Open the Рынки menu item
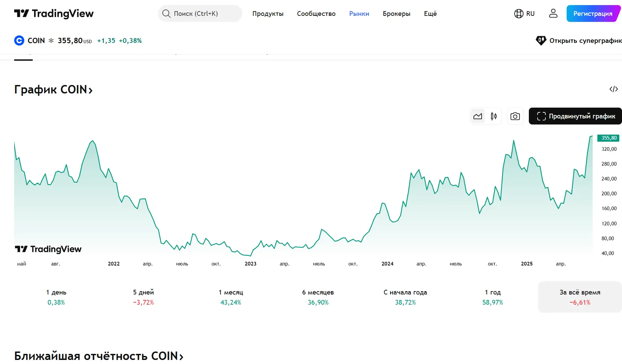This screenshot has height=364, width=622. [359, 13]
